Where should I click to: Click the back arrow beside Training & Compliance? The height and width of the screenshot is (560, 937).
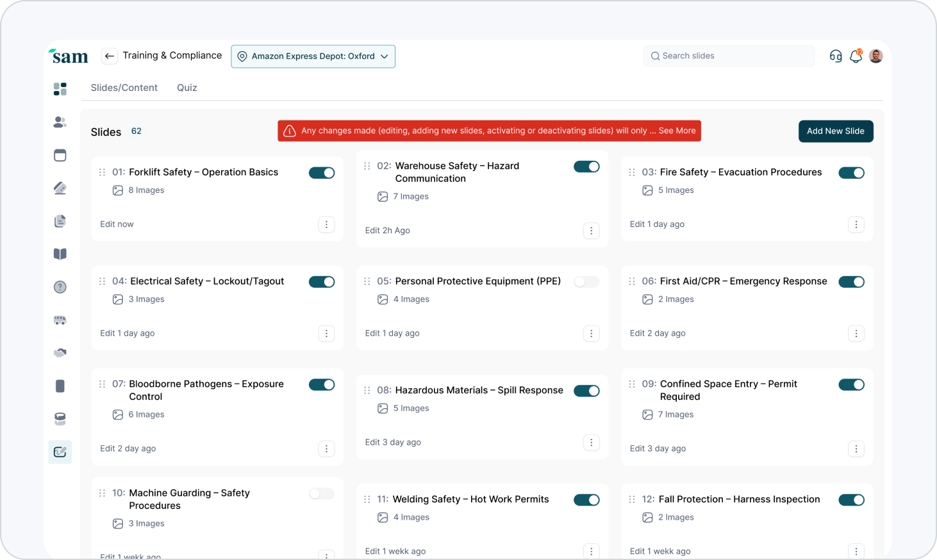110,56
